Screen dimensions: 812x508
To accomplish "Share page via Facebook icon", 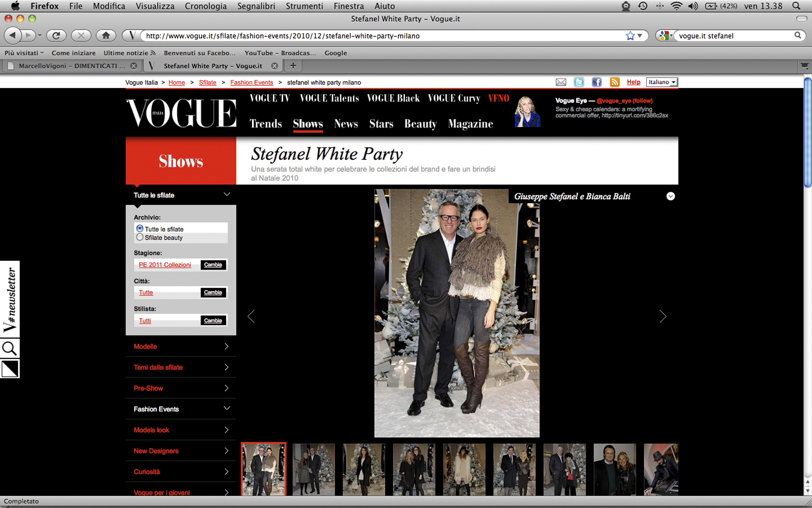I will click(596, 82).
